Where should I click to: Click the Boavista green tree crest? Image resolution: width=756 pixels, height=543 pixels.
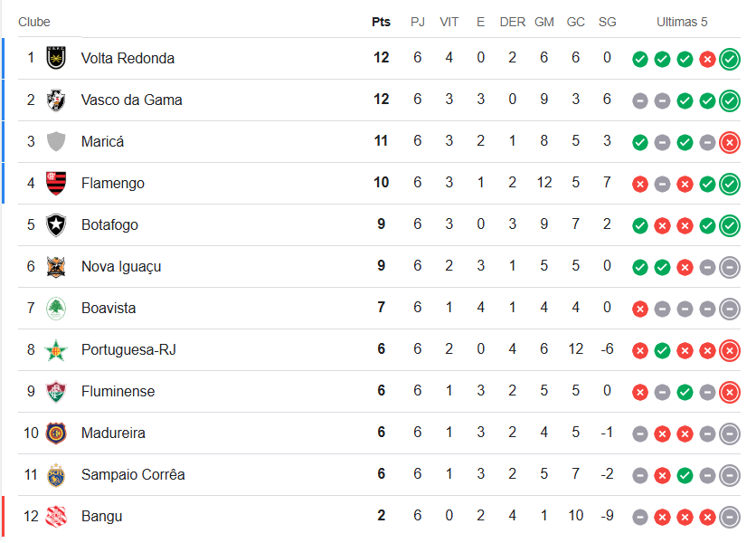[56, 308]
